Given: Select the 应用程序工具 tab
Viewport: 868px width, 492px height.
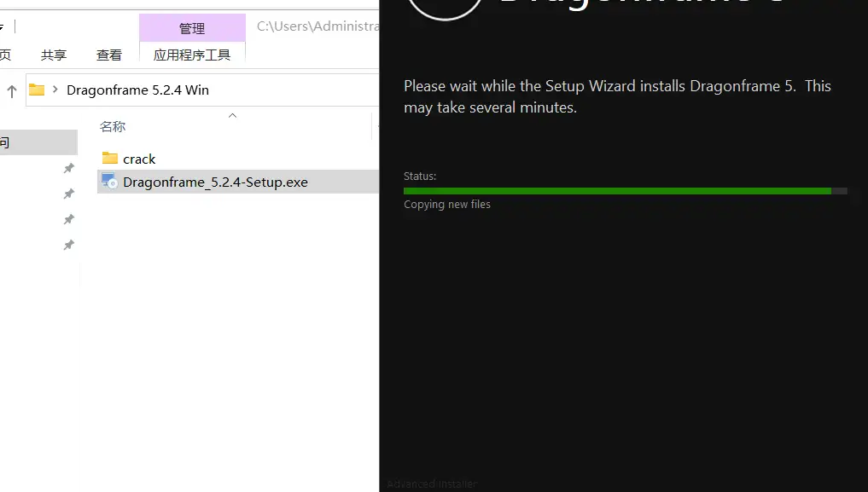Looking at the screenshot, I should [x=191, y=55].
